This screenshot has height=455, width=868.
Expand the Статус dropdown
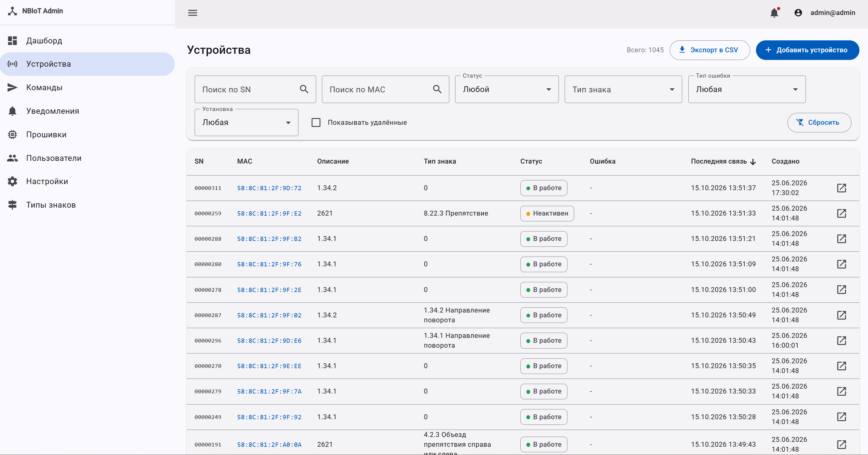pyautogui.click(x=507, y=89)
